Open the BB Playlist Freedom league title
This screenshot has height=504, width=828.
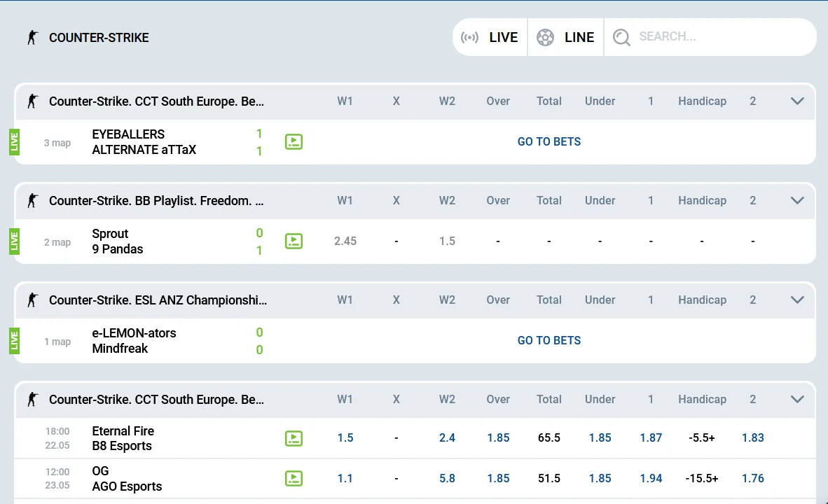point(156,200)
